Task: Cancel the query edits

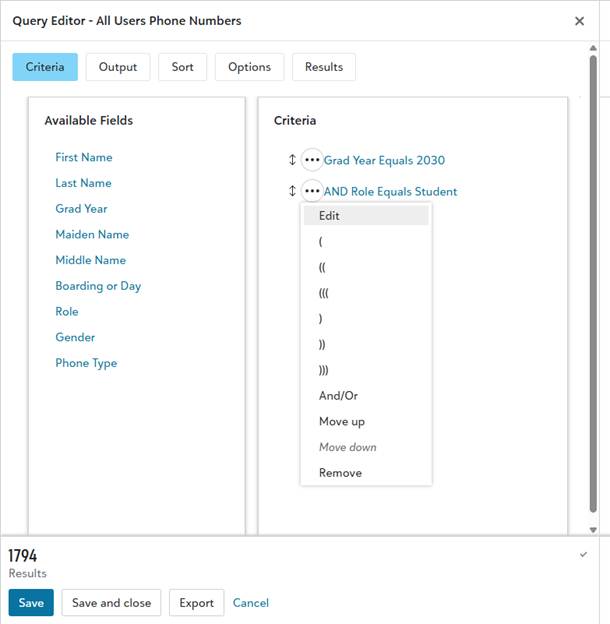Action: (x=251, y=603)
